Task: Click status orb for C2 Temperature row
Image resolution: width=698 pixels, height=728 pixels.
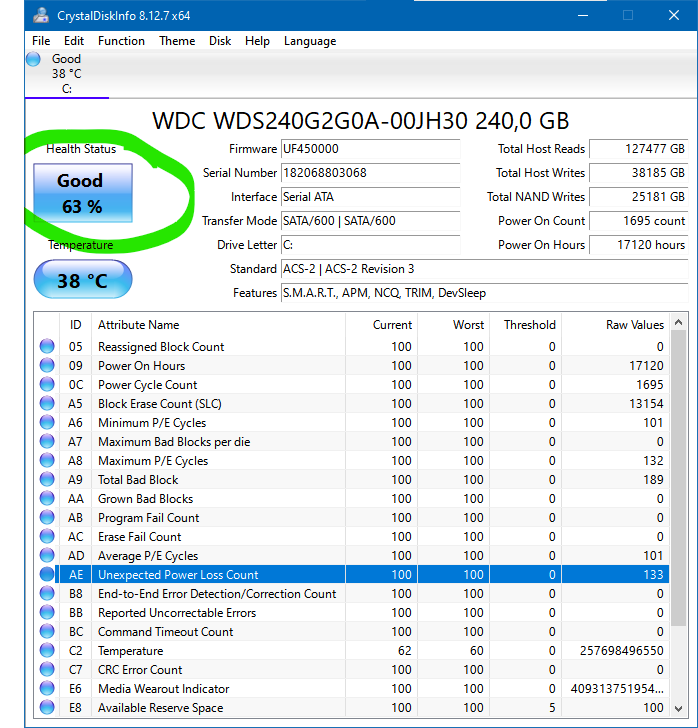Action: click(47, 650)
